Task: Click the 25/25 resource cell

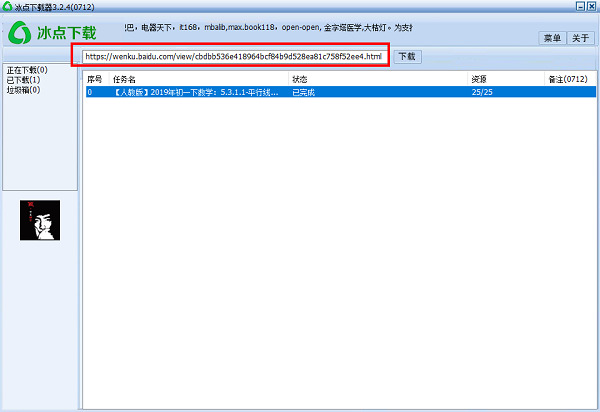Action: (482, 92)
